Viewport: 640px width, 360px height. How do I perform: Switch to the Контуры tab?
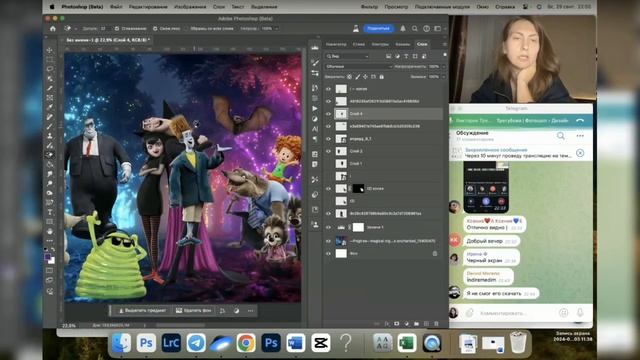(x=380, y=44)
